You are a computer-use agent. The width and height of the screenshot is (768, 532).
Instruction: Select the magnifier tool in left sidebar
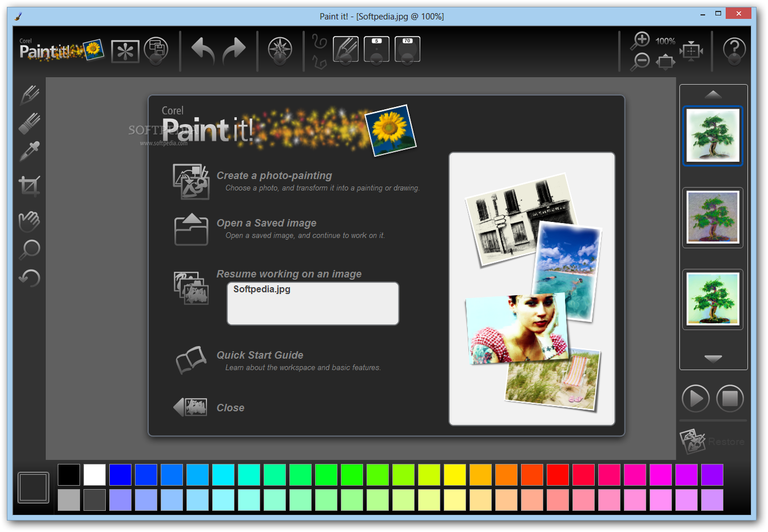[x=29, y=249]
